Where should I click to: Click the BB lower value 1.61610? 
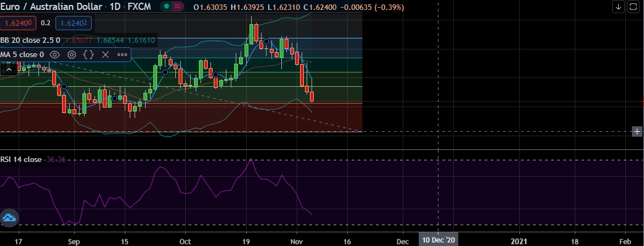click(141, 40)
